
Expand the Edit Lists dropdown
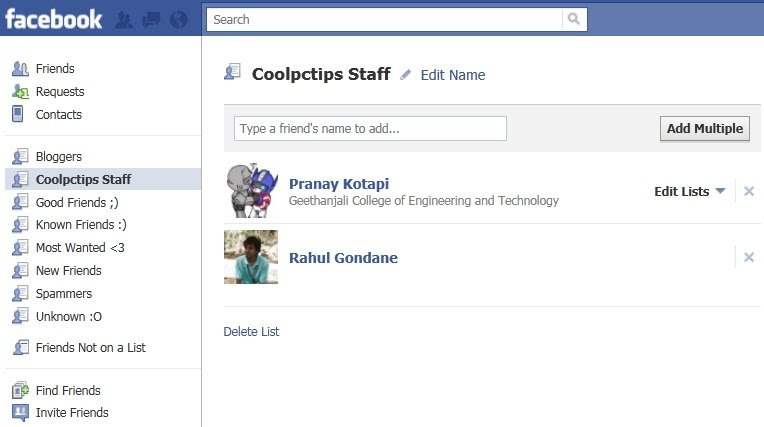click(689, 192)
